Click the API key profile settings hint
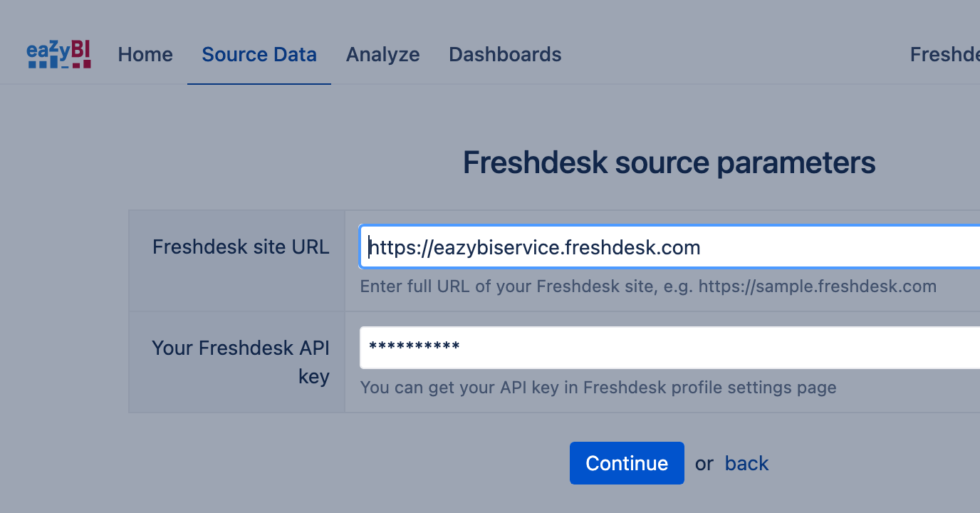The width and height of the screenshot is (980, 513). pos(598,388)
